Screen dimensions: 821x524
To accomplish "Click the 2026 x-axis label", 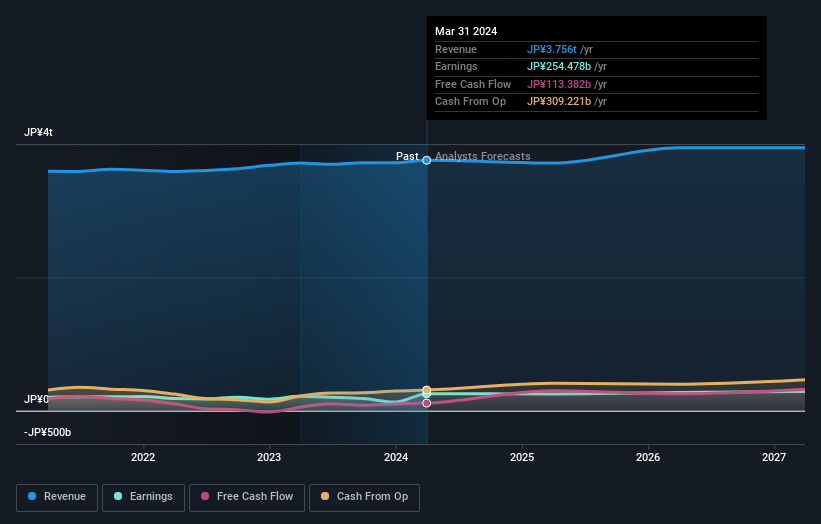I will [x=648, y=457].
